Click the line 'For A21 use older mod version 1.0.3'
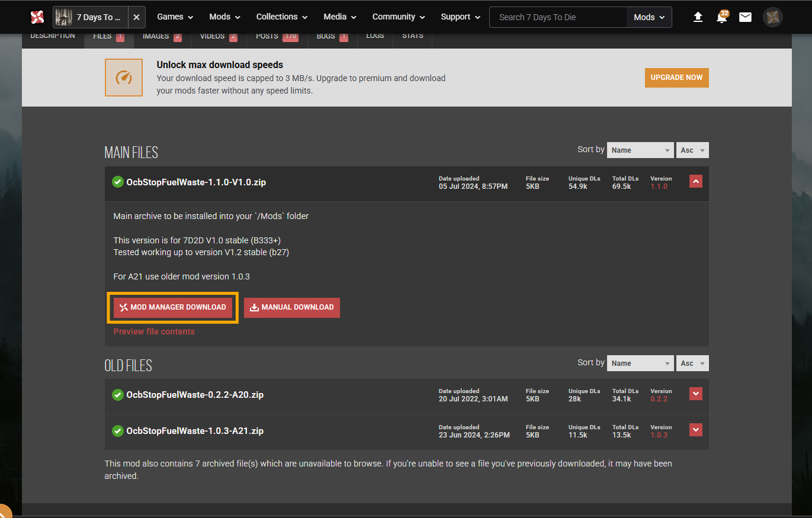This screenshot has width=812, height=518. pyautogui.click(x=182, y=276)
